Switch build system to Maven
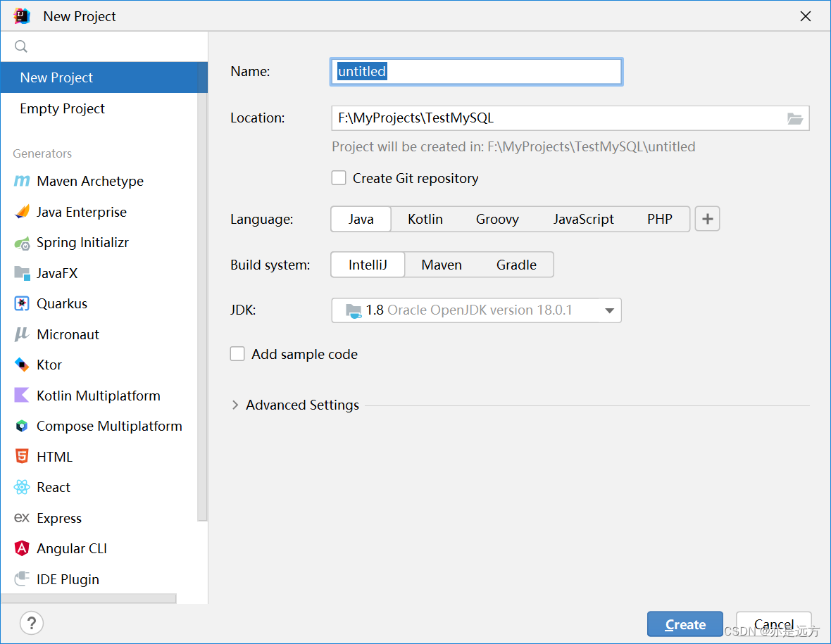 pyautogui.click(x=442, y=265)
